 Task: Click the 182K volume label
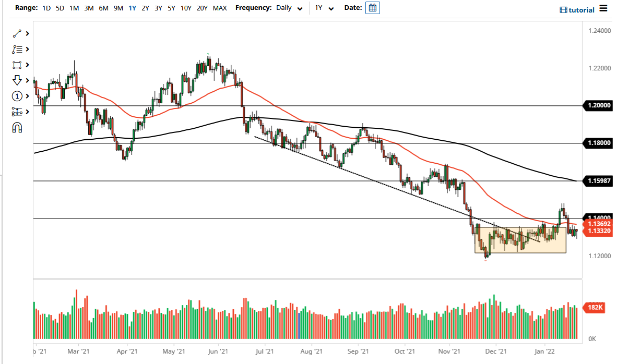[595, 308]
